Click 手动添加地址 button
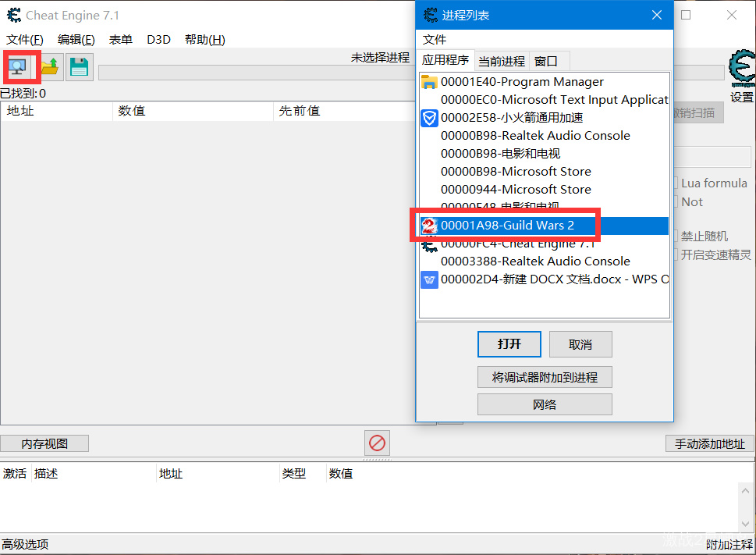This screenshot has height=555, width=756. tap(710, 443)
